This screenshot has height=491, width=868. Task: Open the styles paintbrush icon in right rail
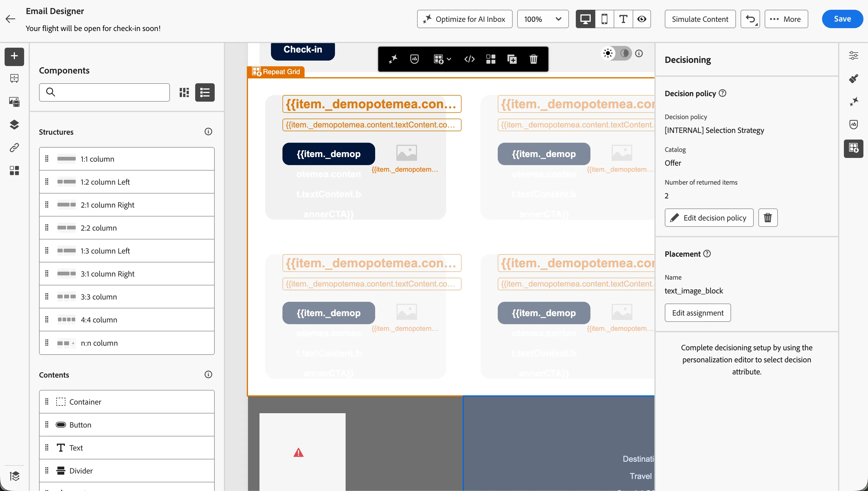click(x=854, y=79)
